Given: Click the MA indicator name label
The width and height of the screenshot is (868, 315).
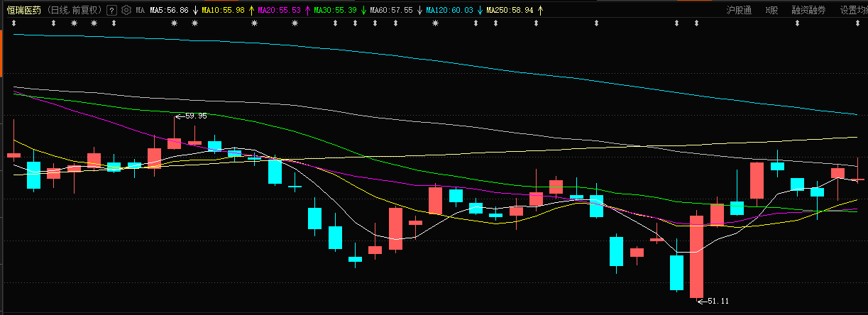Looking at the screenshot, I should tap(140, 11).
